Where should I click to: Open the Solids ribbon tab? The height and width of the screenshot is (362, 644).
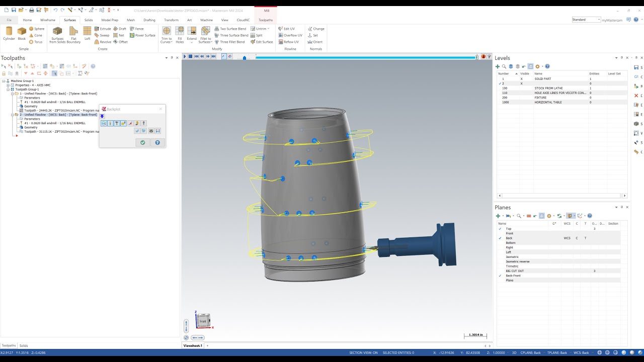pos(89,20)
